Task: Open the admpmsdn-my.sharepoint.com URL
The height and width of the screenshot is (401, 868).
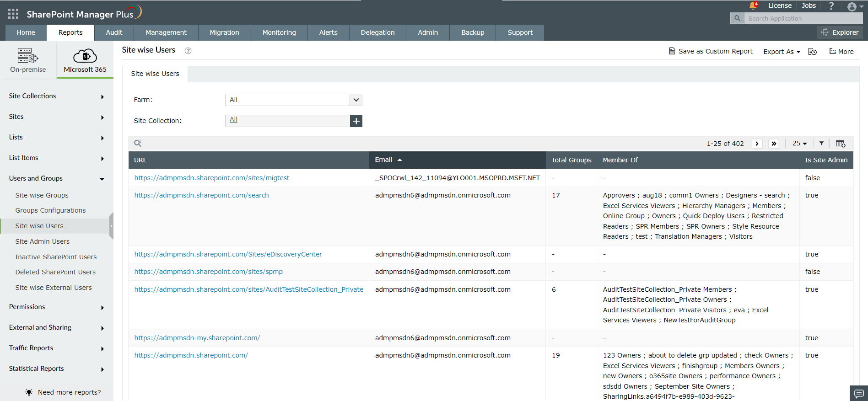Action: [x=197, y=338]
